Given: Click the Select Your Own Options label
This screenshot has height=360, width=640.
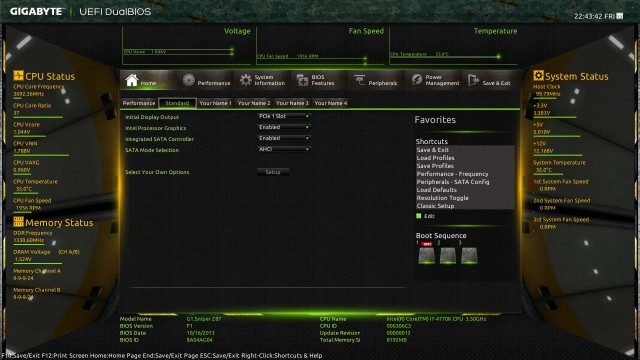Looking at the screenshot, I should 157,172.
